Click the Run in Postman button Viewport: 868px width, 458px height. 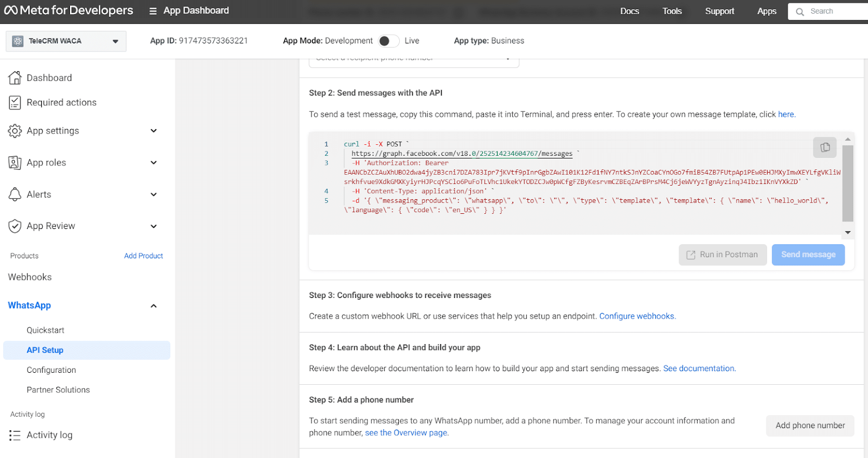[x=723, y=255]
